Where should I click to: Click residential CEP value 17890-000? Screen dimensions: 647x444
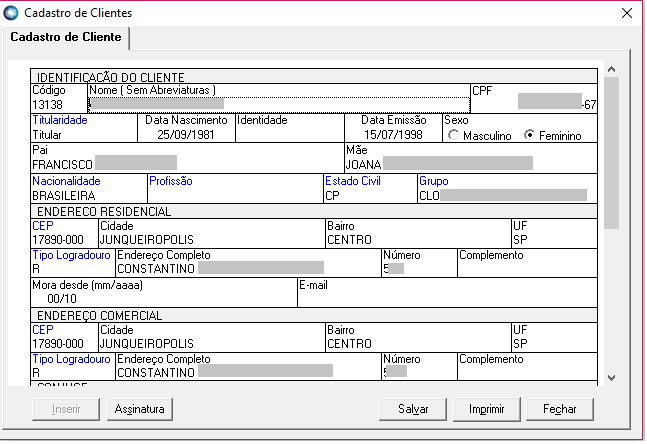[58, 240]
